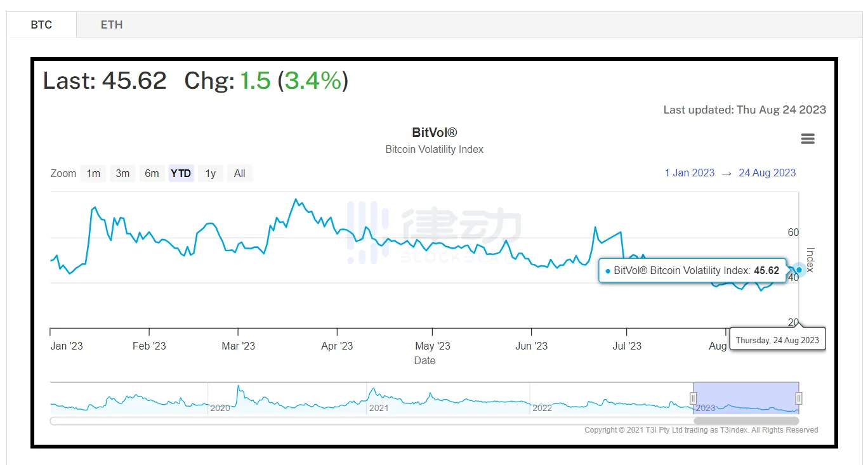Viewport: 868px width, 465px height.
Task: Click the left navigator range handle
Action: [x=694, y=398]
